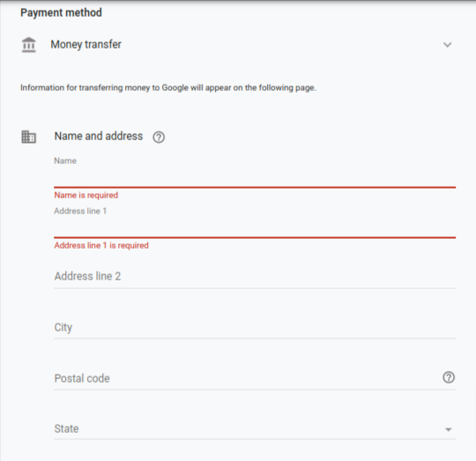The height and width of the screenshot is (461, 476).
Task: Click the building icon beside Name and address
Action: pyautogui.click(x=29, y=137)
